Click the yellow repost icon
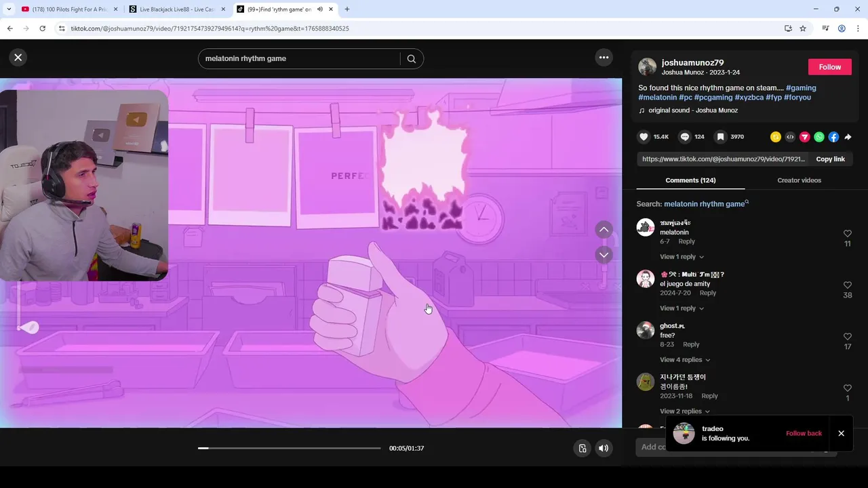Screen dimensions: 868x488 (776, 137)
